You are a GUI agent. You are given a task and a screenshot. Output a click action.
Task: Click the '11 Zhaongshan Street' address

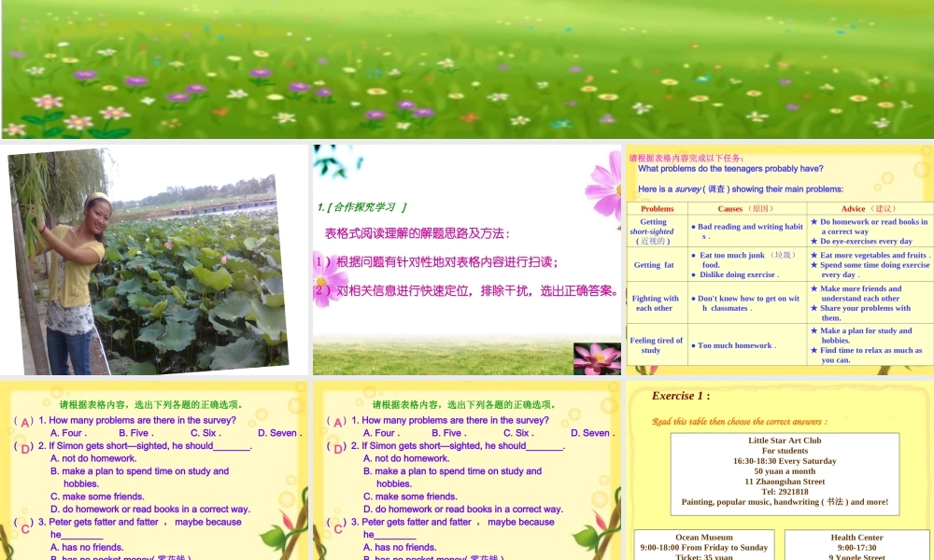point(785,482)
